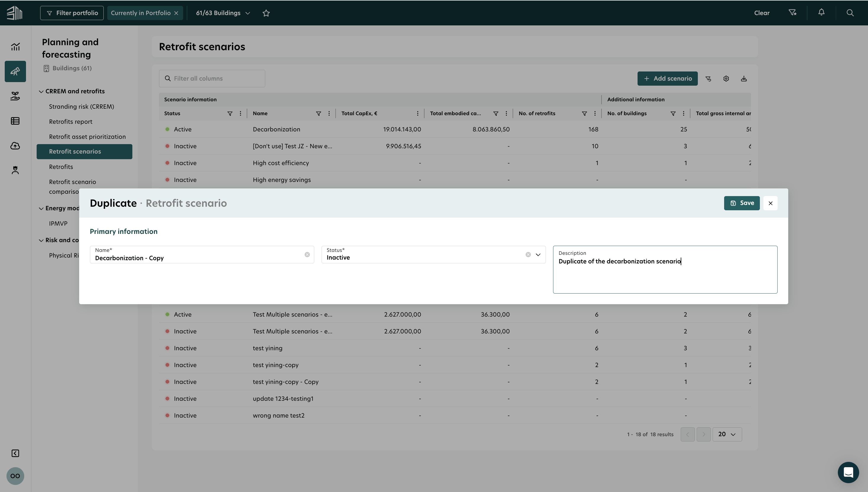Screen dimensions: 868x492
Task: Open the Status dropdown chevron
Action: tap(538, 255)
